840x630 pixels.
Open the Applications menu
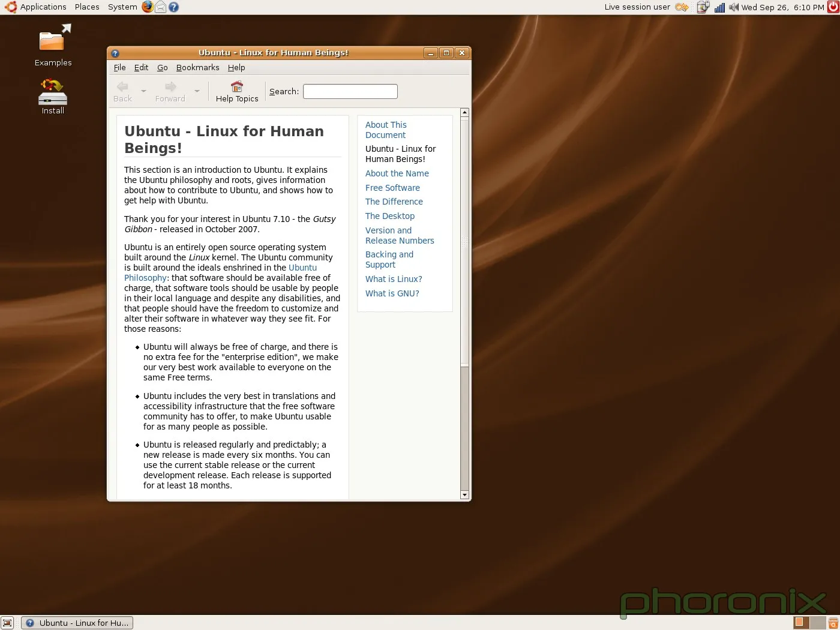43,7
